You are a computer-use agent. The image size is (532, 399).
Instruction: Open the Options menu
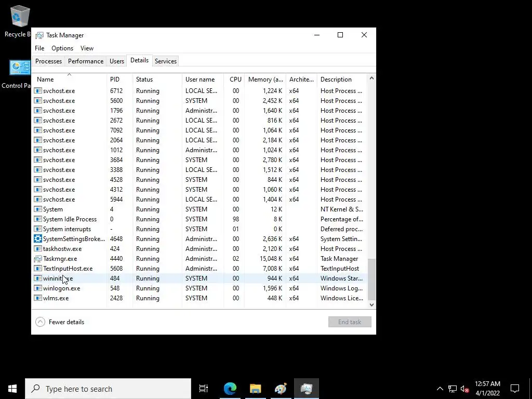tap(62, 48)
